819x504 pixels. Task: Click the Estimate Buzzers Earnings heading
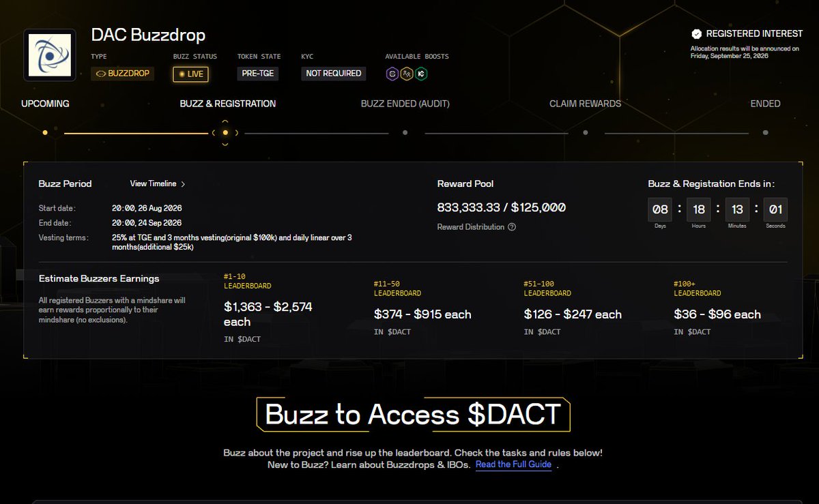pyautogui.click(x=99, y=278)
